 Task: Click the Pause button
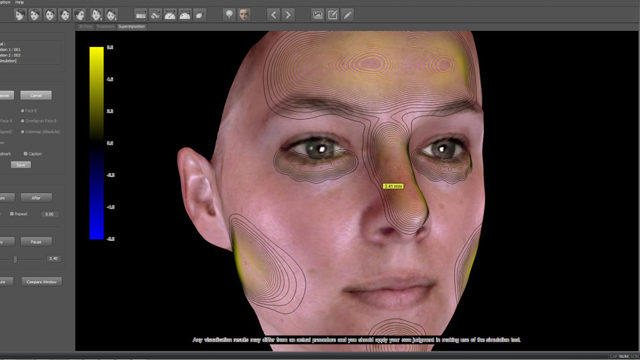pyautogui.click(x=36, y=242)
